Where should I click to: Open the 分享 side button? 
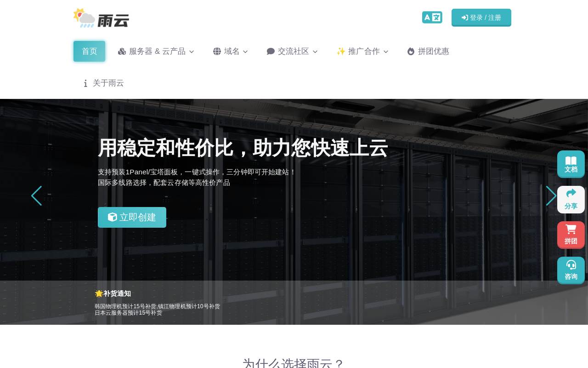[571, 200]
